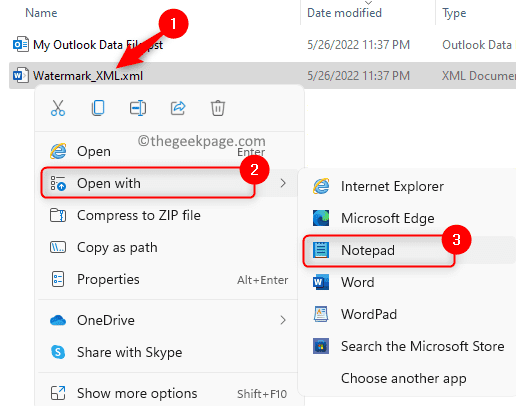Click the OneDrive cloud icon
The width and height of the screenshot is (516, 406).
tap(58, 320)
